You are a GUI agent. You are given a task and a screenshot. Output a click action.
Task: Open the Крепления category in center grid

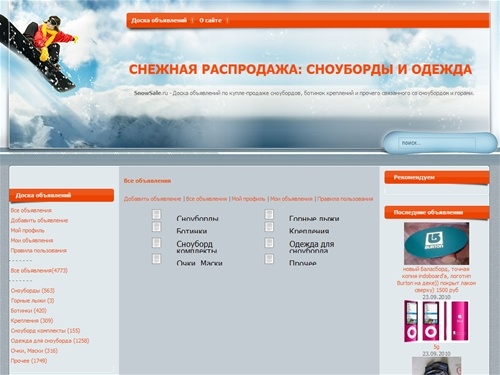(309, 231)
